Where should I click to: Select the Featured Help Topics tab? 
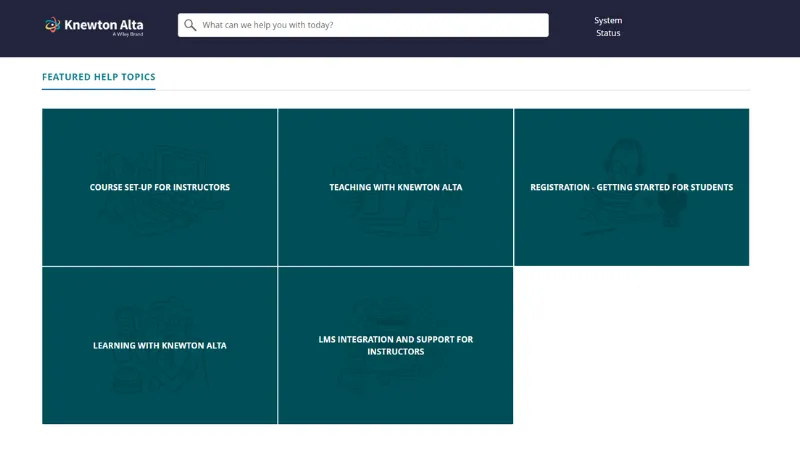coord(98,77)
